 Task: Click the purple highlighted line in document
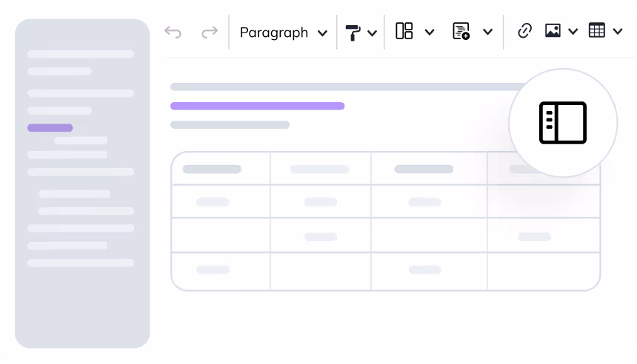[x=257, y=106]
